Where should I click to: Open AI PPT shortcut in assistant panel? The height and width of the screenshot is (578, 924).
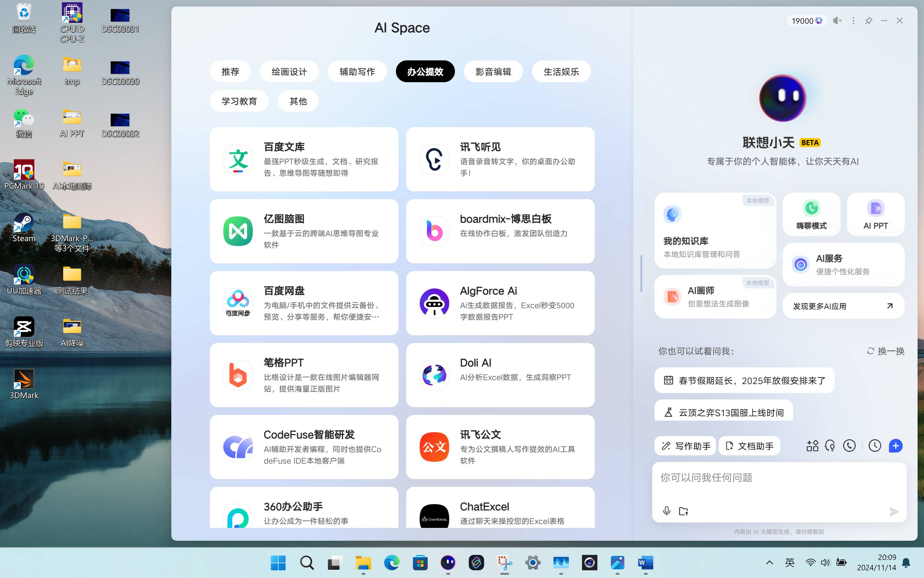pos(876,215)
